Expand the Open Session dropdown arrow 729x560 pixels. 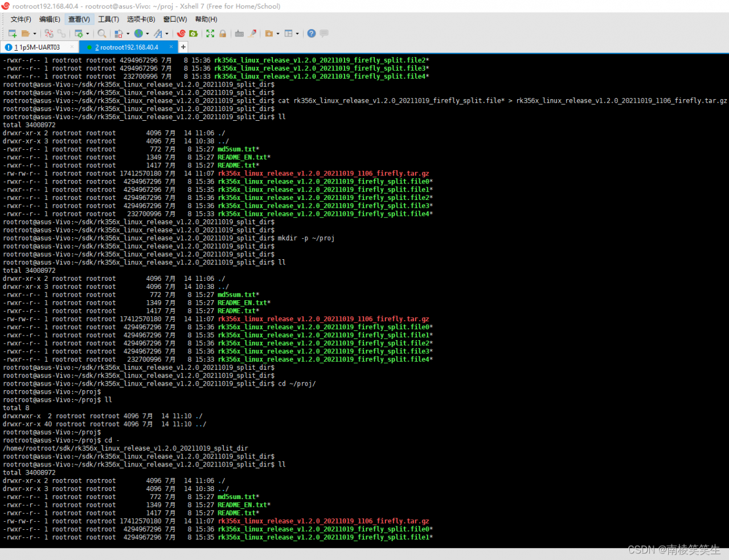(x=35, y=34)
